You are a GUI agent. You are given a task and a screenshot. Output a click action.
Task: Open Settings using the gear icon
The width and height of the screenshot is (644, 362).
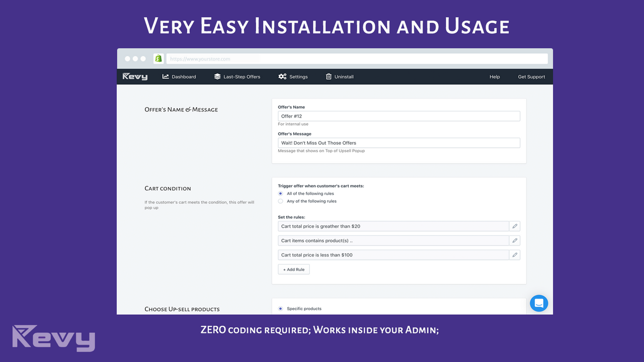click(x=283, y=76)
